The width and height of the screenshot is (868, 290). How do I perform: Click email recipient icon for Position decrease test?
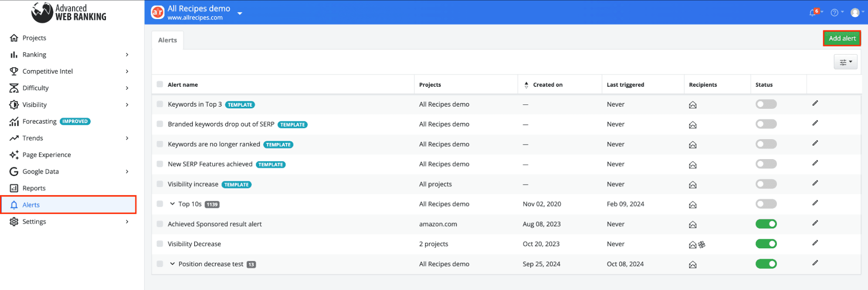tap(693, 264)
